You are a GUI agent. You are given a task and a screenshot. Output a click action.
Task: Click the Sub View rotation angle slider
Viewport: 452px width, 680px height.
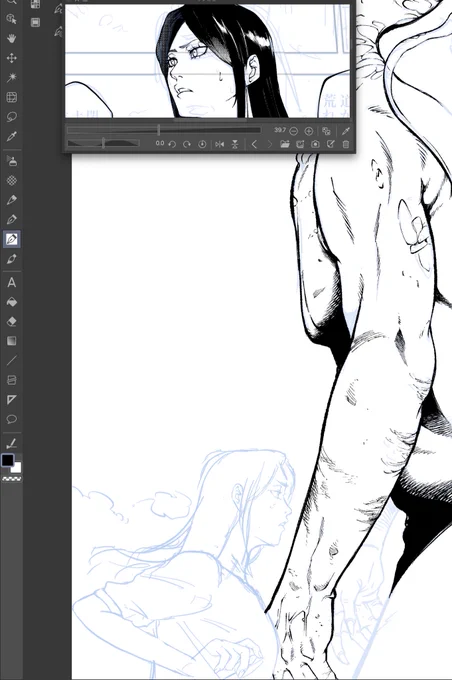pos(103,144)
